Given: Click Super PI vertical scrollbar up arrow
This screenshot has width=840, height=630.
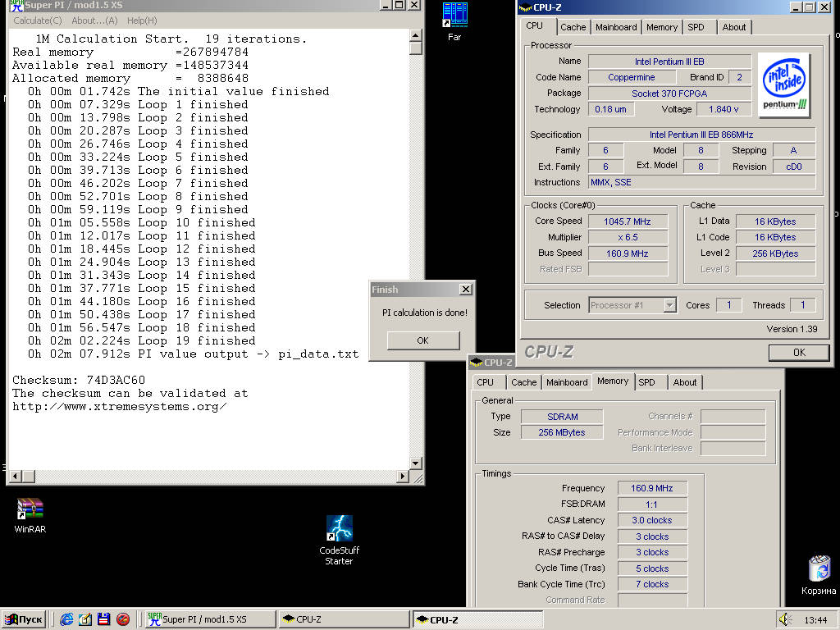Looking at the screenshot, I should tap(416, 35).
